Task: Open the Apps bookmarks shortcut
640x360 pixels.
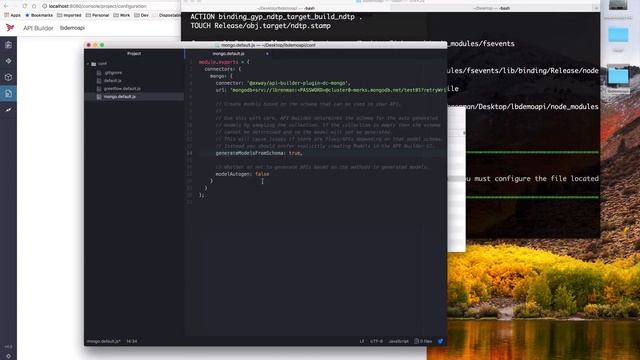Action: (x=12, y=15)
